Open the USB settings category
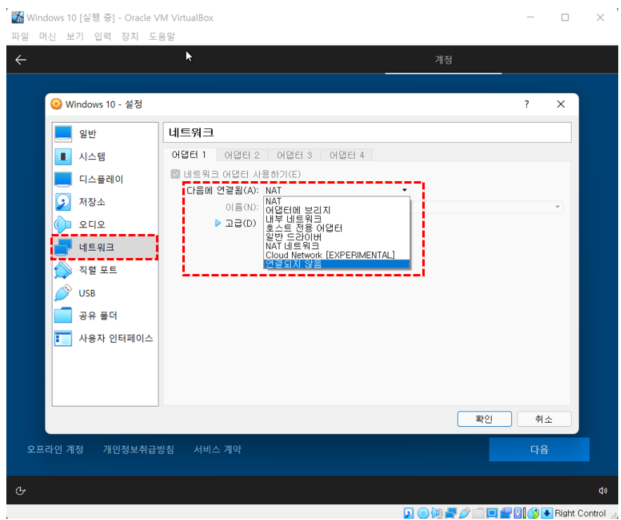This screenshot has height=520, width=621. pyautogui.click(x=105, y=293)
